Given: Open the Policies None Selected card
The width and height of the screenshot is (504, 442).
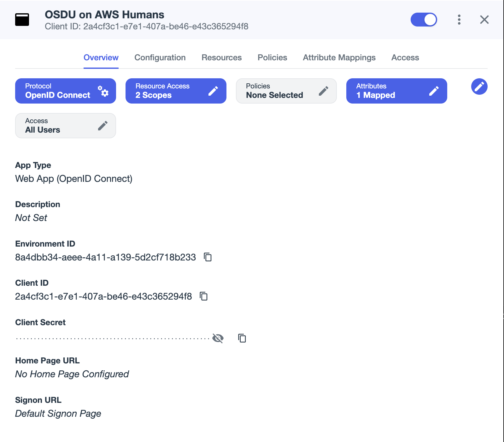Looking at the screenshot, I should click(286, 91).
